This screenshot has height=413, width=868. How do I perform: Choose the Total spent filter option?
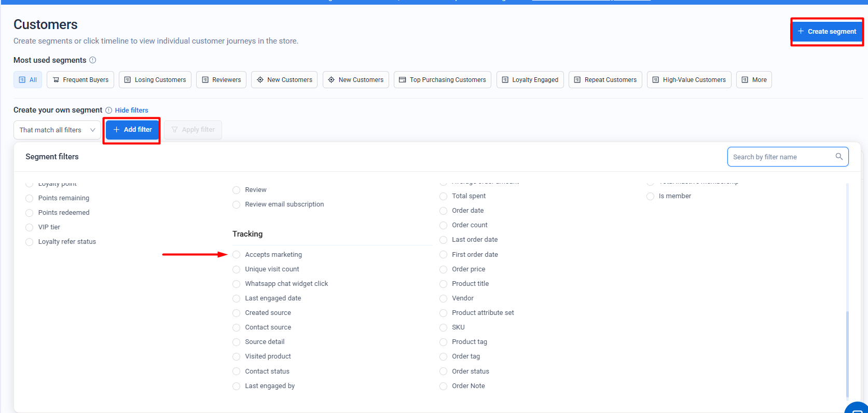tap(444, 196)
